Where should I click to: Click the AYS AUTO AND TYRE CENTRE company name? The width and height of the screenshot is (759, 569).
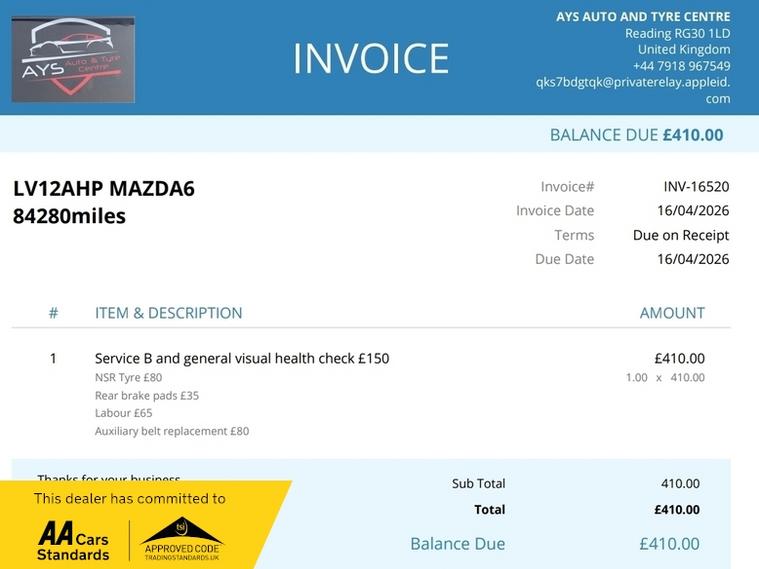tap(643, 17)
